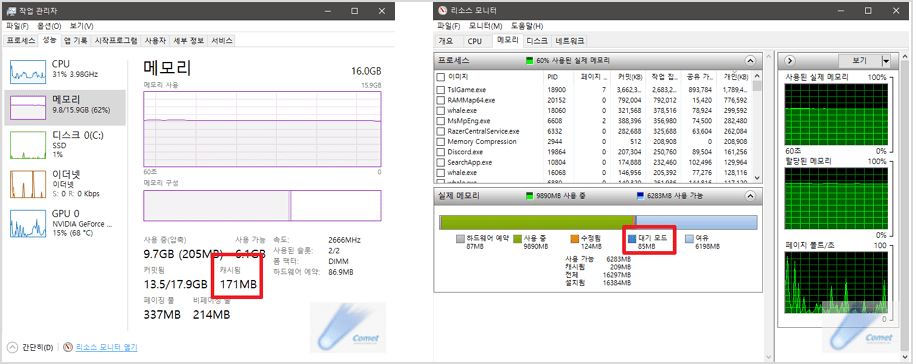Switch to CPU tab in Resource Monitor

point(475,41)
